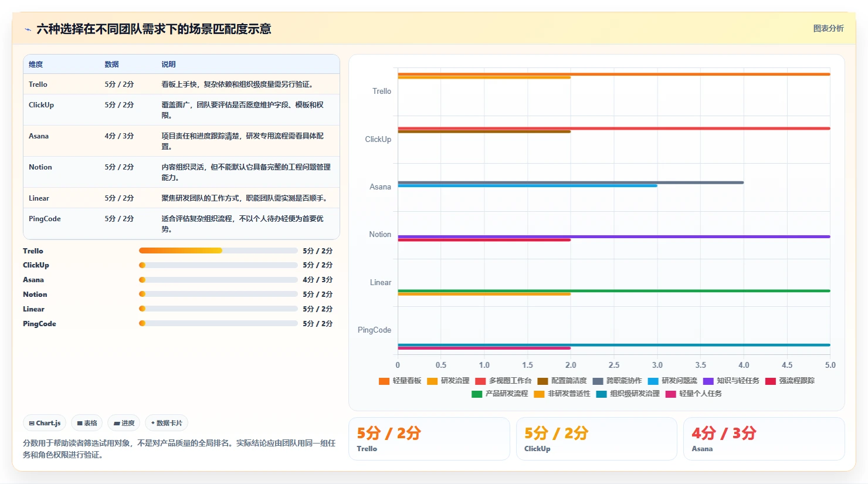Screen dimensions: 868x484
Task: Open the Trello 5分 / 2分 data card
Action: point(429,439)
